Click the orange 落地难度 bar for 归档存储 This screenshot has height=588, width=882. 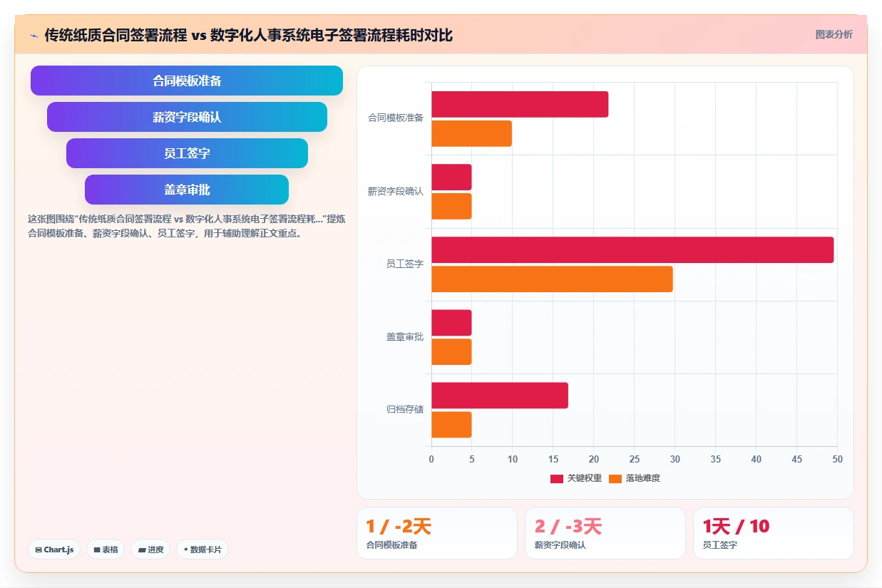pos(451,424)
